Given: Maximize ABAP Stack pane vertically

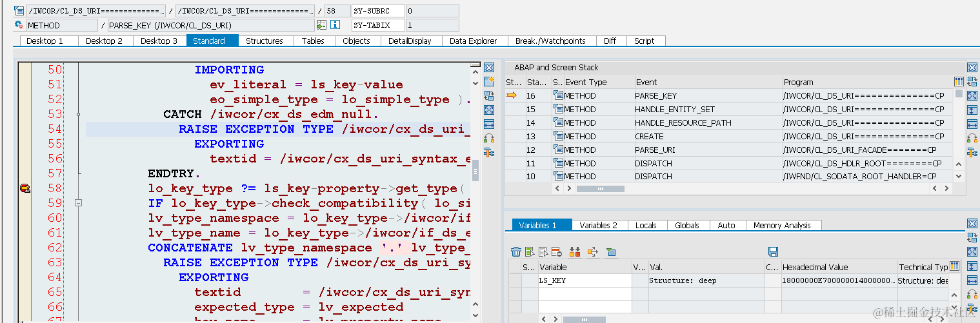Looking at the screenshot, I should pos(972,110).
